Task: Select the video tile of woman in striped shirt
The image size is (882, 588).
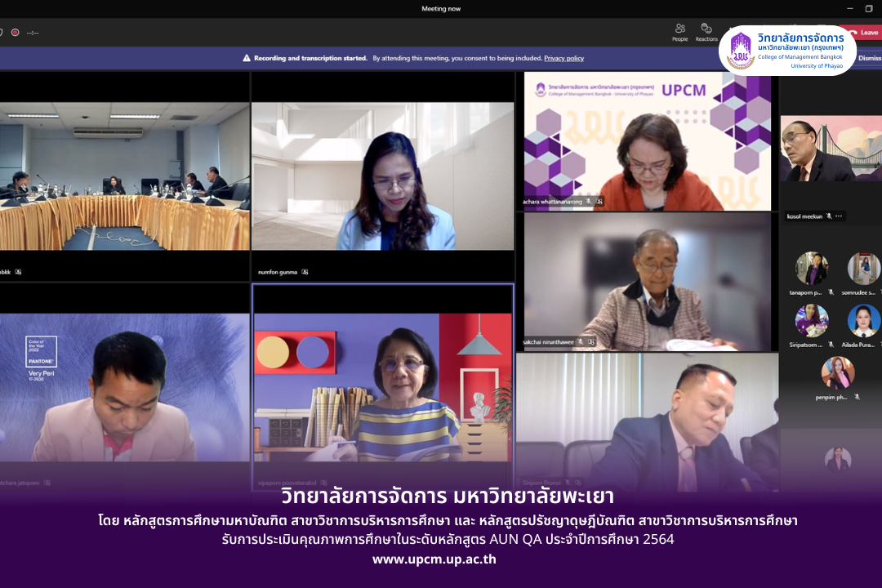Action: [382, 387]
